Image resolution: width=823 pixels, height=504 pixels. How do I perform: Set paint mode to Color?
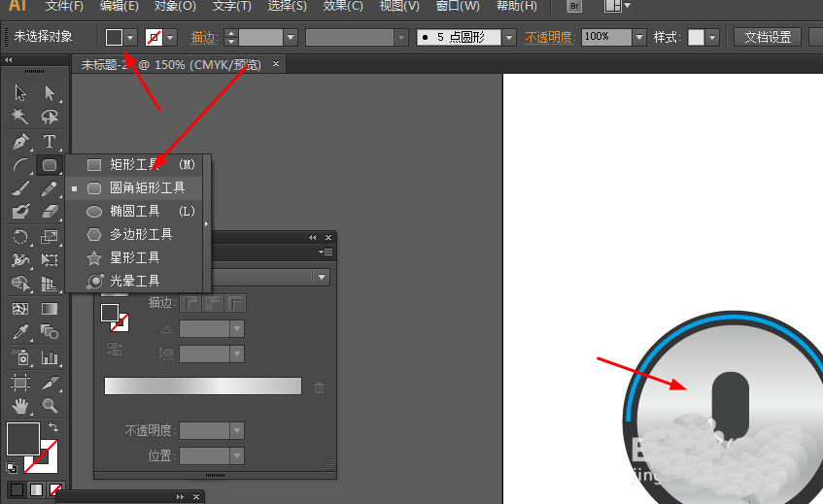coord(17,489)
